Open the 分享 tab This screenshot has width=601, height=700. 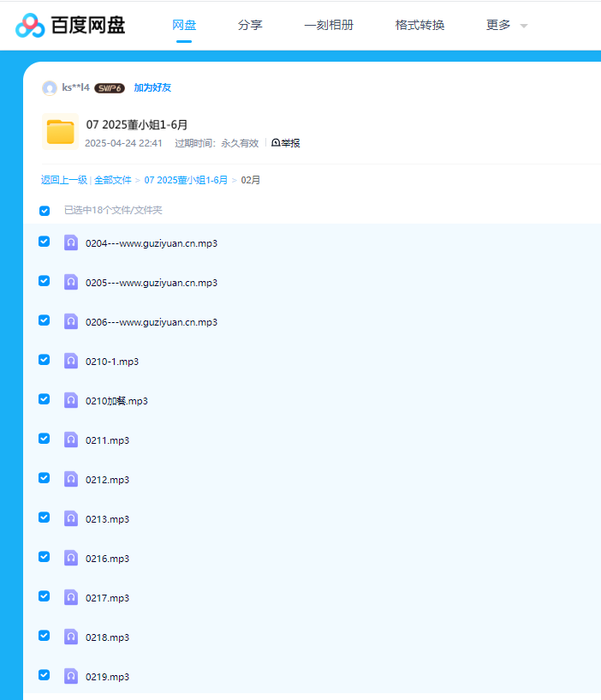click(250, 26)
